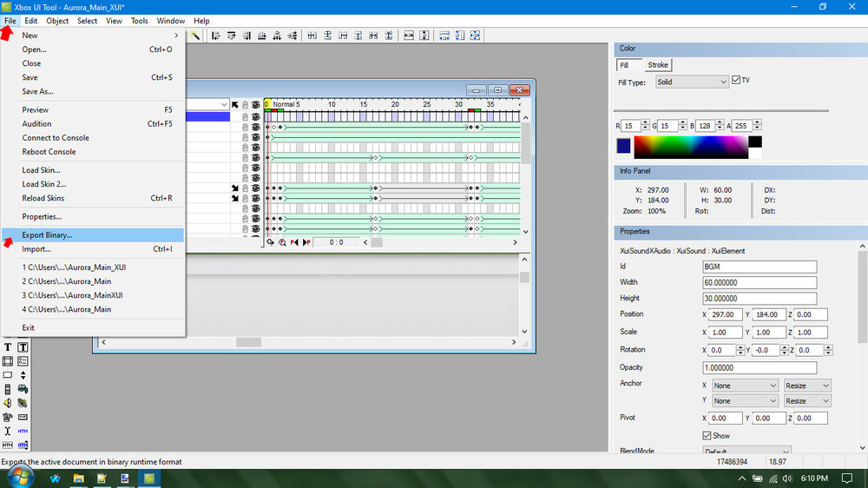Open Anchor X Resize dropdown

click(807, 386)
